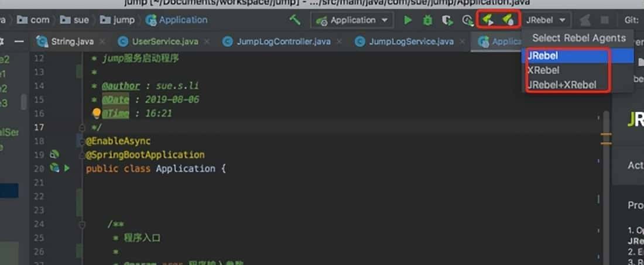The width and height of the screenshot is (644, 265).
Task: Collapse the Javadoc comment fold at line 17
Action: [x=81, y=127]
